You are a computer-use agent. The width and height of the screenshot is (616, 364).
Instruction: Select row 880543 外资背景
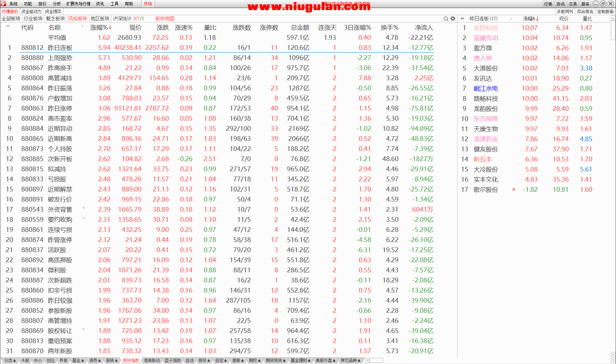tap(217, 210)
